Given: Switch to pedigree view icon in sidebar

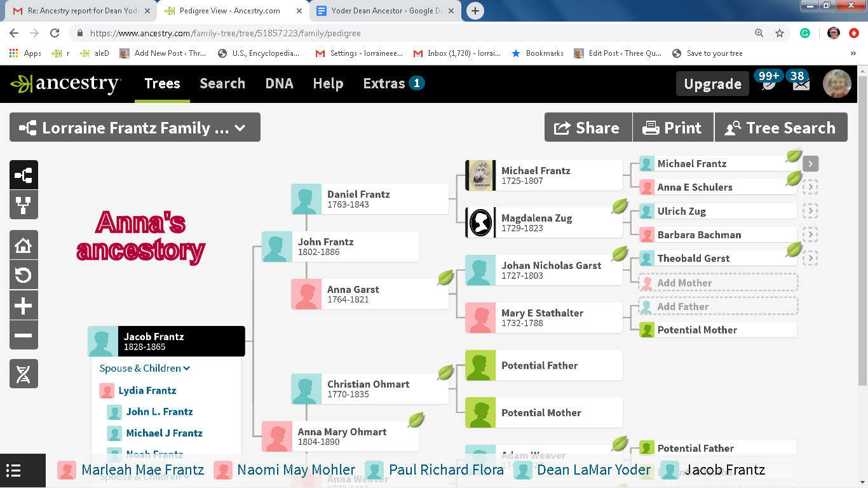Looking at the screenshot, I should click(24, 175).
